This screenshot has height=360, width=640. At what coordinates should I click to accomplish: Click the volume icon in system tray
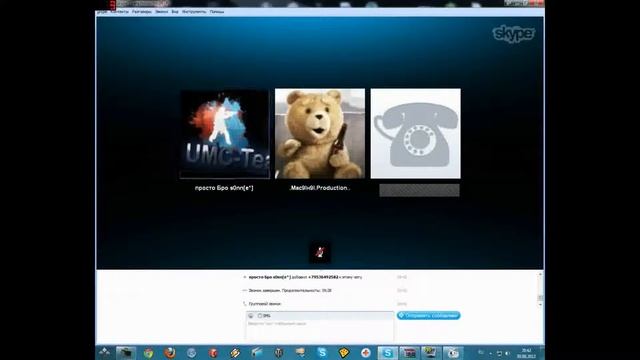(x=507, y=353)
